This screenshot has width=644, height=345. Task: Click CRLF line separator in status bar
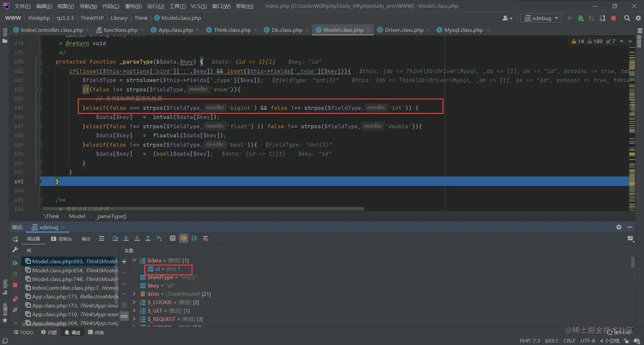[569, 341]
